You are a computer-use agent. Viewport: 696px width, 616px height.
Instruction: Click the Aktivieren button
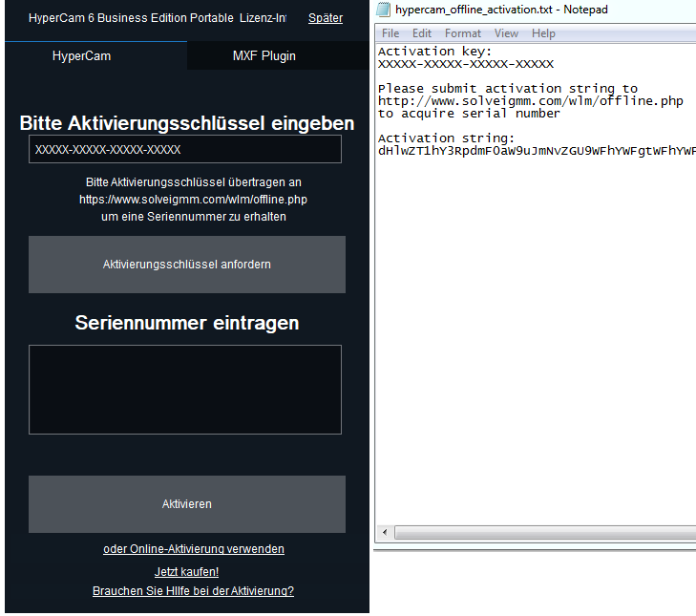point(187,504)
